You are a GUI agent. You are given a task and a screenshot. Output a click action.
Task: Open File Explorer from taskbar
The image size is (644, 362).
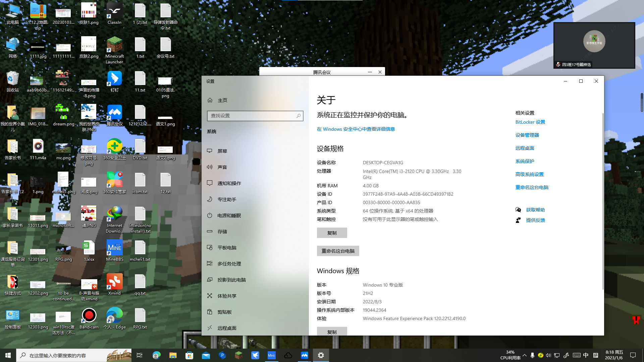coord(173,355)
